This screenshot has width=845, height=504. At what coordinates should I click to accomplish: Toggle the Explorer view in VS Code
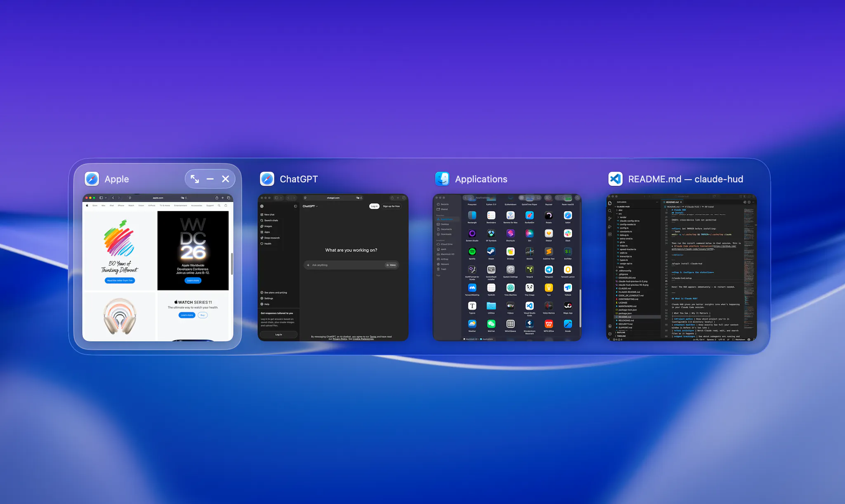(x=610, y=203)
